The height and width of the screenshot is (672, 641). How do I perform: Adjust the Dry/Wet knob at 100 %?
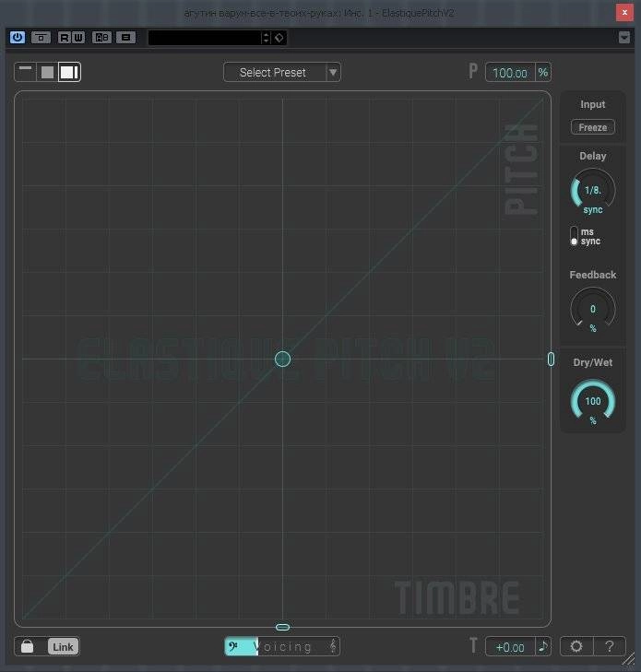[x=592, y=401]
